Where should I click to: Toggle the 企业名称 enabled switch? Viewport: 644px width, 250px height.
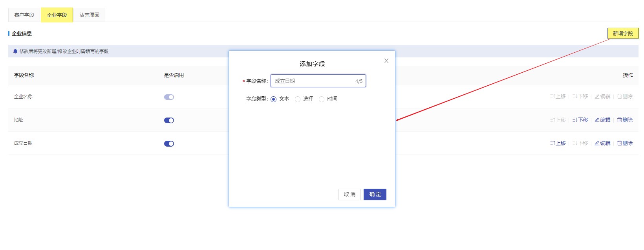(169, 97)
